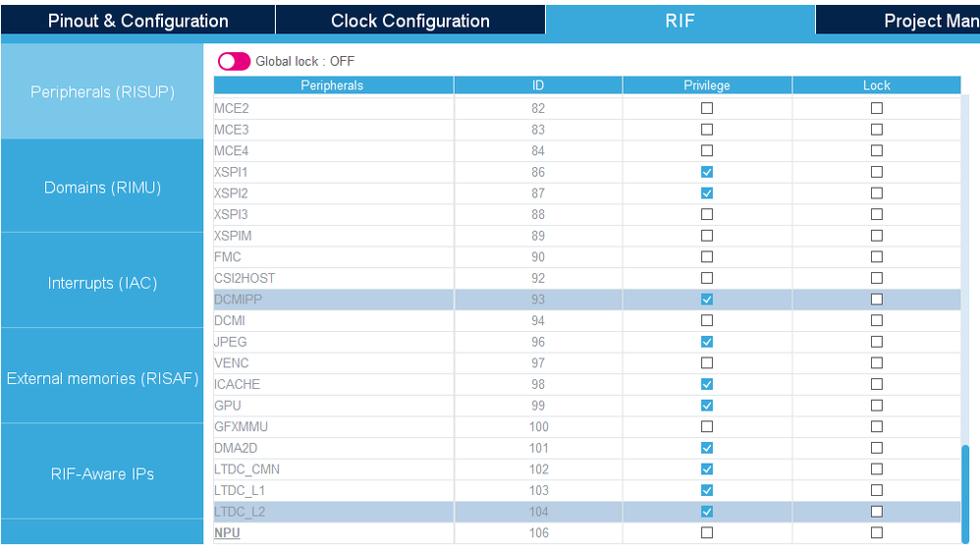The width and height of the screenshot is (980, 552).
Task: Enable Privilege for FMC
Action: pyautogui.click(x=707, y=257)
